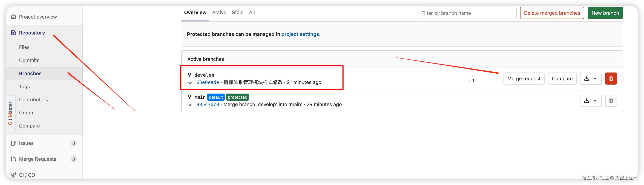Click the disabled trash icon for main branch
Viewport: 644px width, 185px height.
click(x=611, y=101)
